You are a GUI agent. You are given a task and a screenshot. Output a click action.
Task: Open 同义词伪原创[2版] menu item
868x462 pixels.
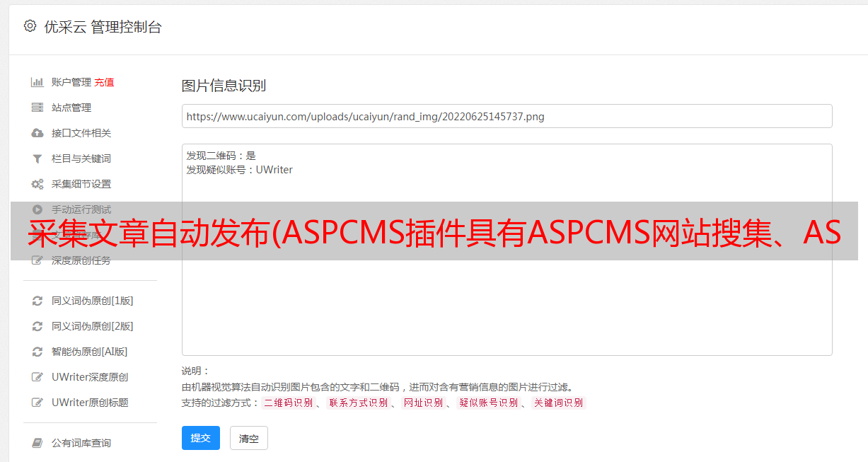coord(92,326)
